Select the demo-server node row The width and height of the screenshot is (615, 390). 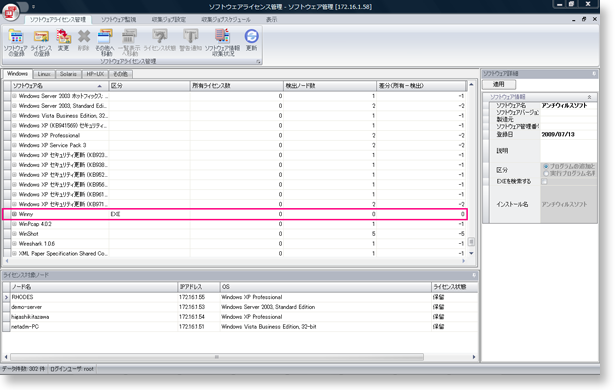240,307
